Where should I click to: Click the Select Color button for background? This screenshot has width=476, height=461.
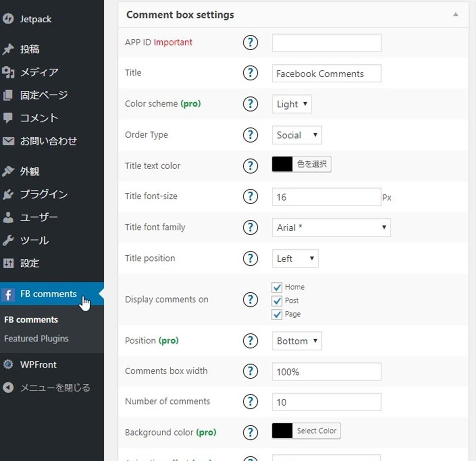(x=317, y=431)
